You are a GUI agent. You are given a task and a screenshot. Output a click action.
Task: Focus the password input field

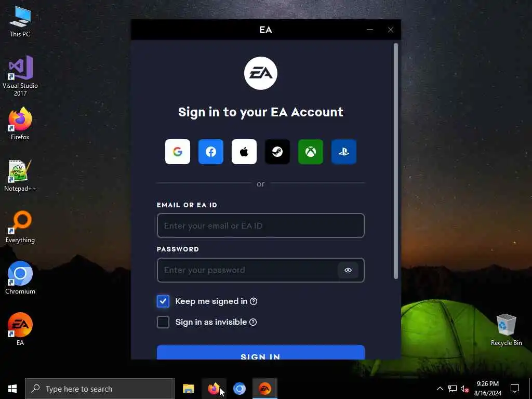(261, 270)
